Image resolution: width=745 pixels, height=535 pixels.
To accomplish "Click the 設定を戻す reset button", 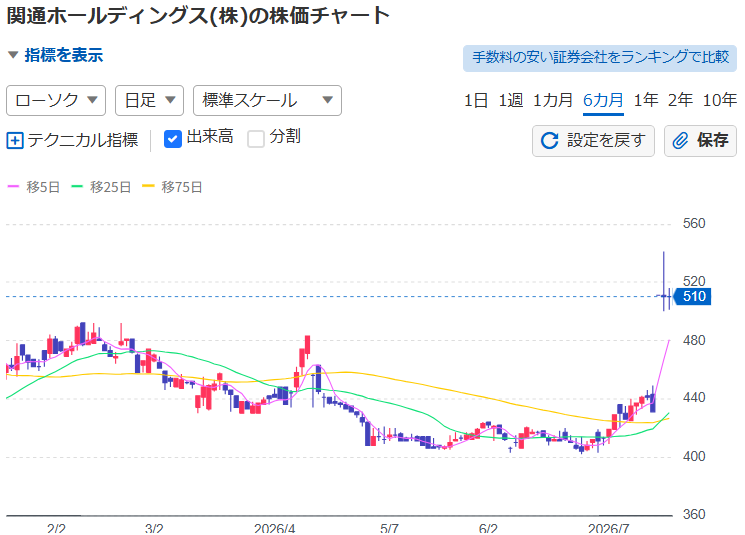I will tap(593, 141).
